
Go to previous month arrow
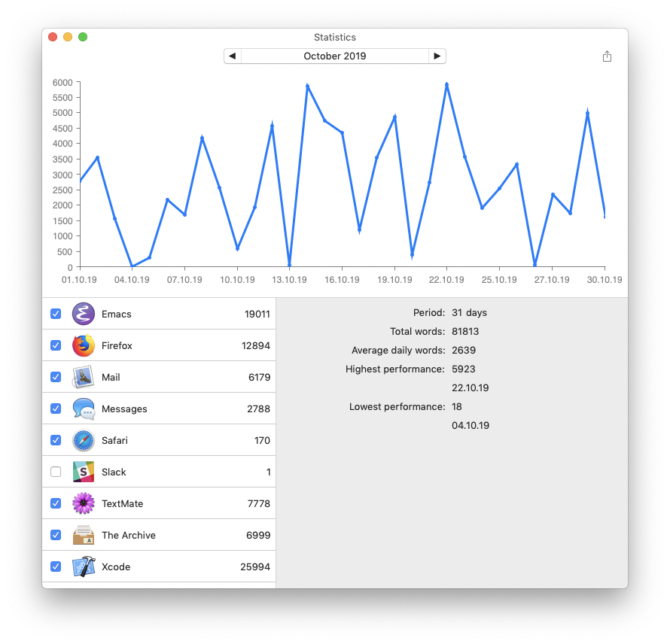tap(233, 56)
